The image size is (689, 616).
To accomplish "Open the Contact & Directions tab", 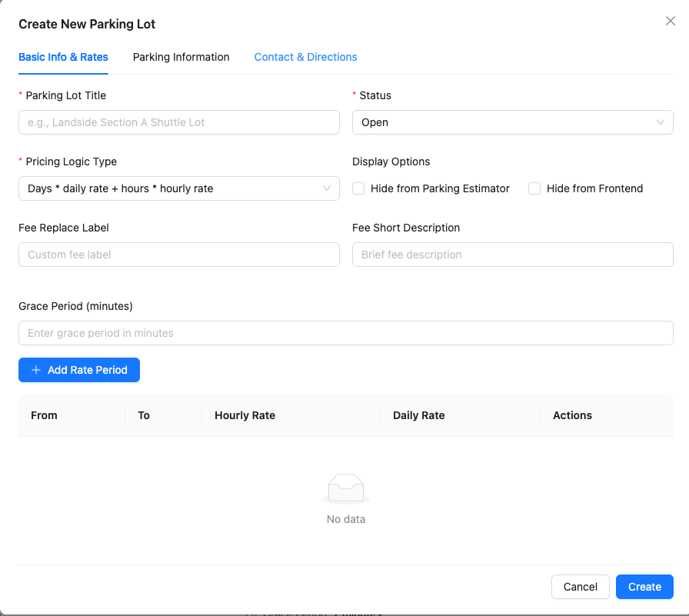I will [305, 57].
